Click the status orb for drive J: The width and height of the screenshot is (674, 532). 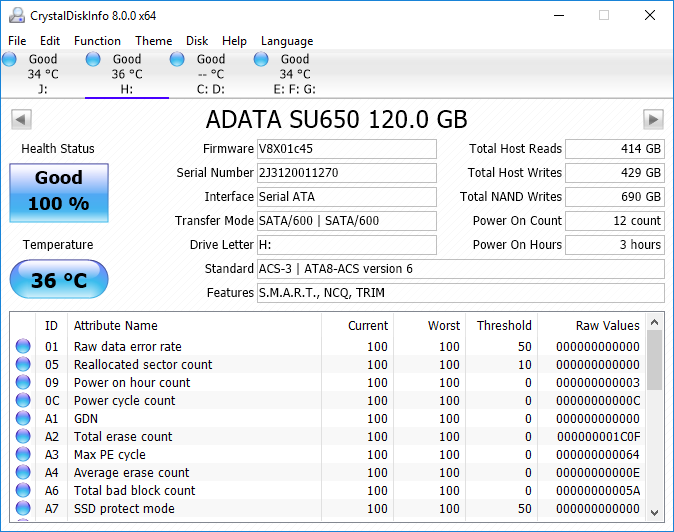point(9,59)
